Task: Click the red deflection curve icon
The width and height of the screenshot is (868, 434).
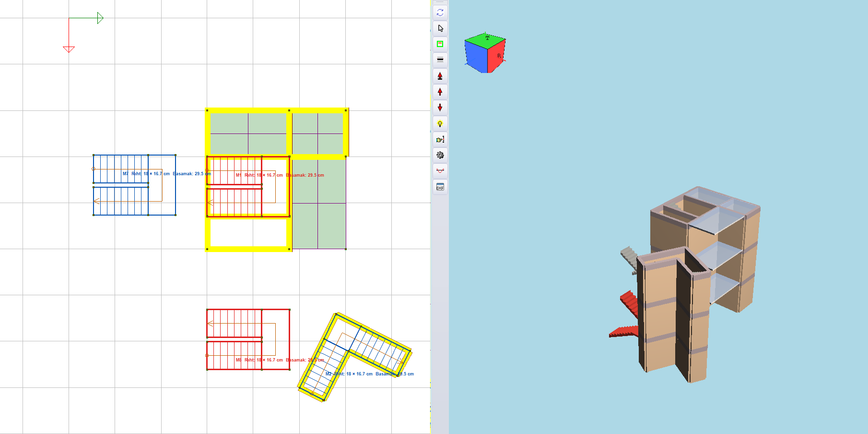Action: (440, 171)
